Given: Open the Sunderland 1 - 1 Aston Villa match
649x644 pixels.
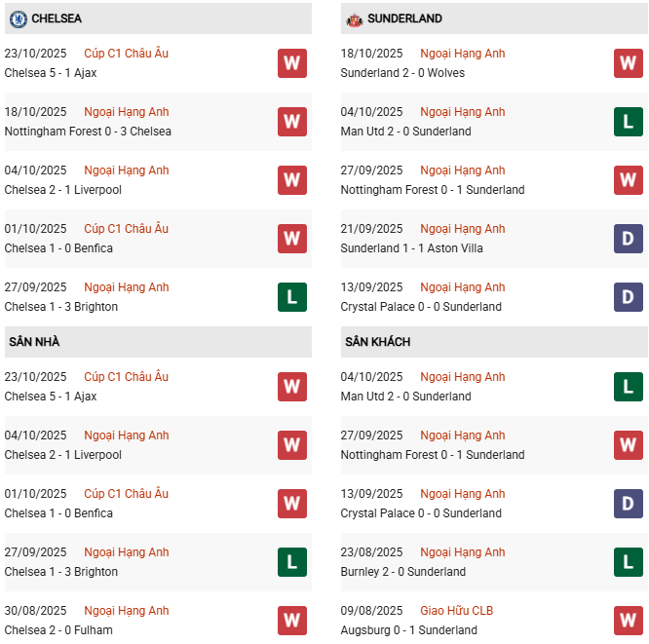Looking at the screenshot, I should (x=412, y=248).
